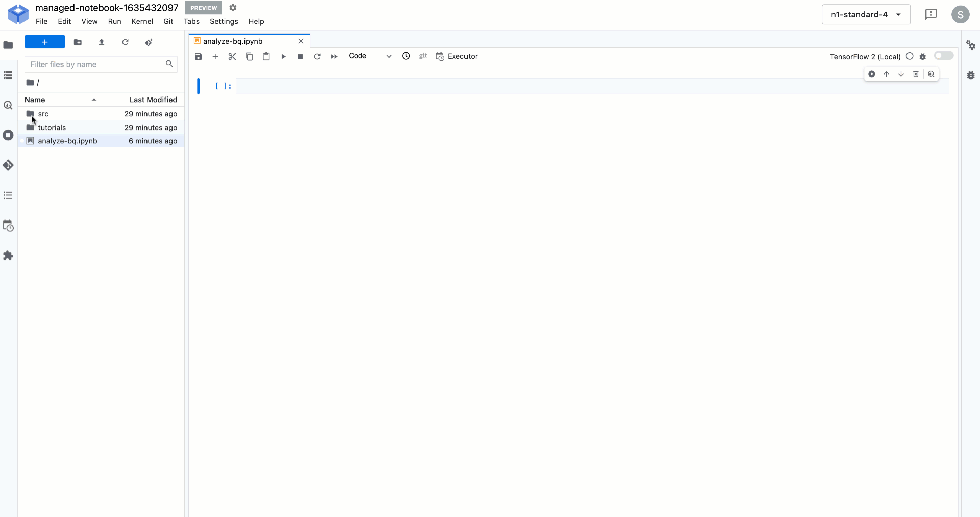The width and height of the screenshot is (980, 517).
Task: Click the blue new launcher plus button
Action: [x=45, y=42]
